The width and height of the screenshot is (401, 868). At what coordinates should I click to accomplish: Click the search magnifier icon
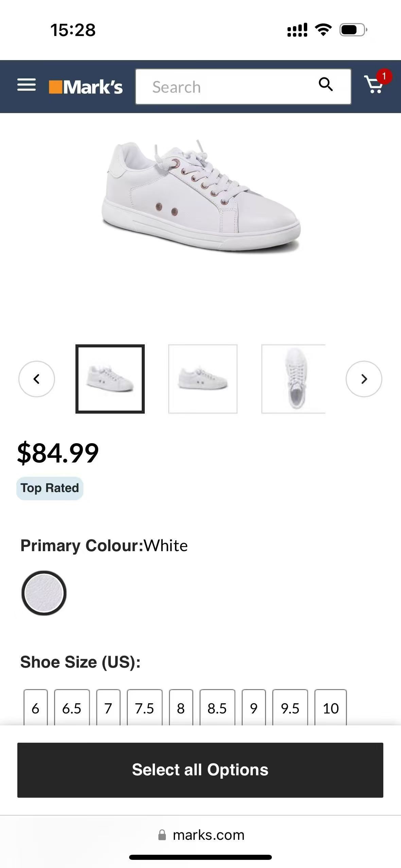[326, 84]
